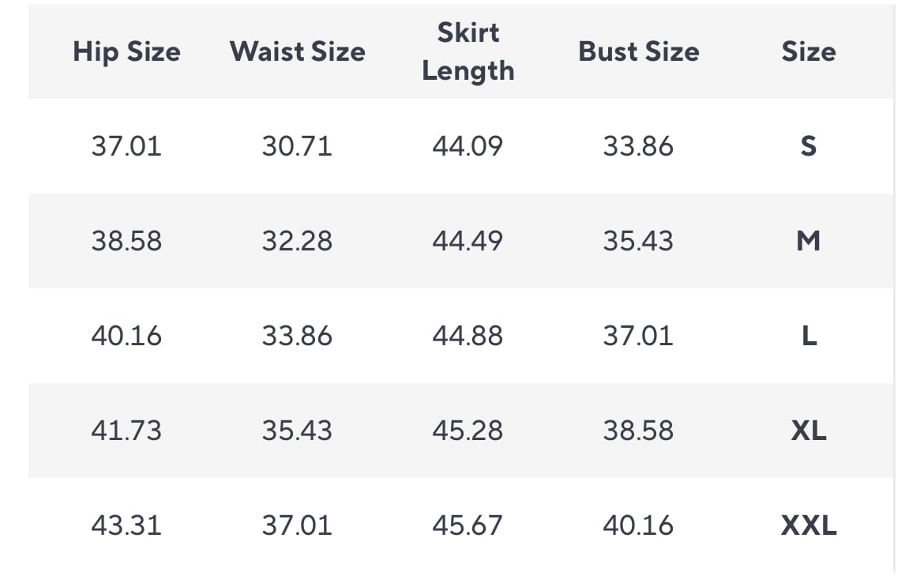The image size is (924, 587).
Task: Click bust size value 35.43
Action: pyautogui.click(x=638, y=241)
